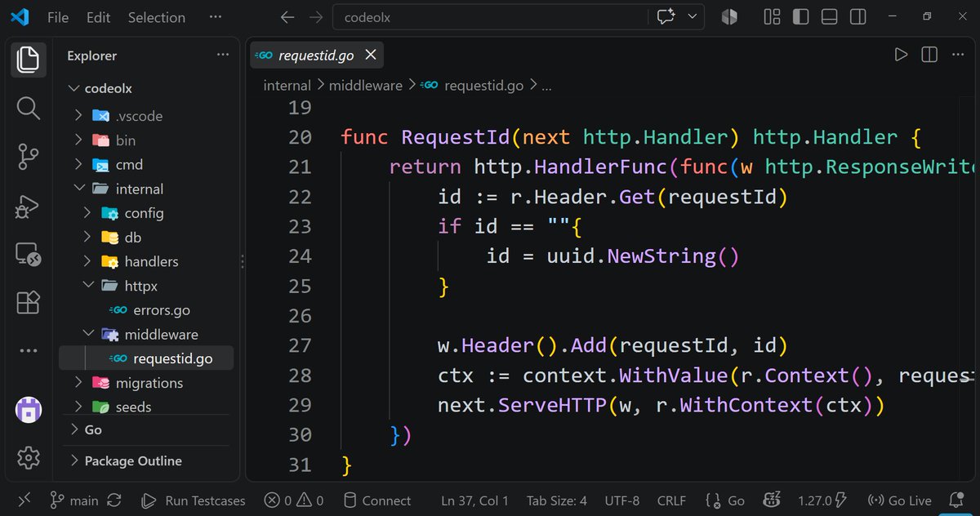The width and height of the screenshot is (980, 516).
Task: Go back with the left arrow
Action: (287, 17)
